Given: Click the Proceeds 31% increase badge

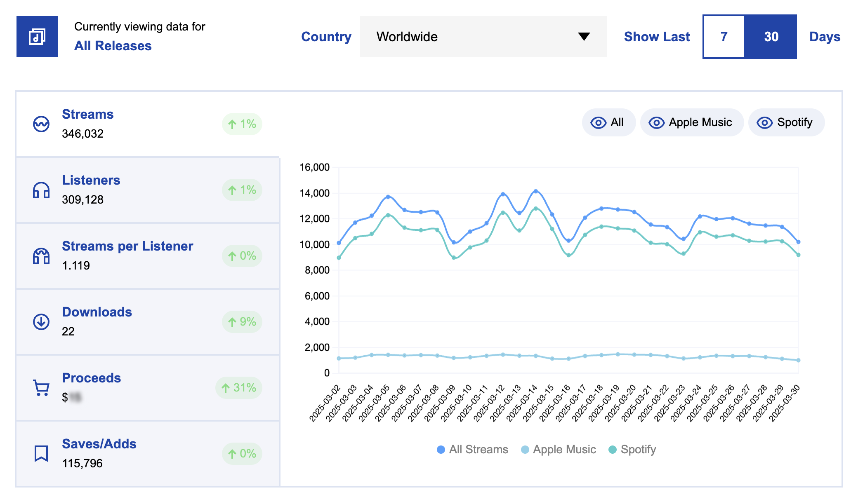Looking at the screenshot, I should (239, 388).
